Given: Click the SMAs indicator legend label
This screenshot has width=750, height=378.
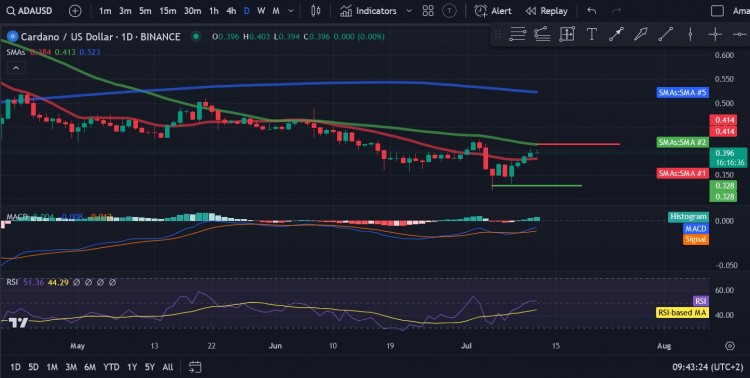Looking at the screenshot, I should (16, 52).
